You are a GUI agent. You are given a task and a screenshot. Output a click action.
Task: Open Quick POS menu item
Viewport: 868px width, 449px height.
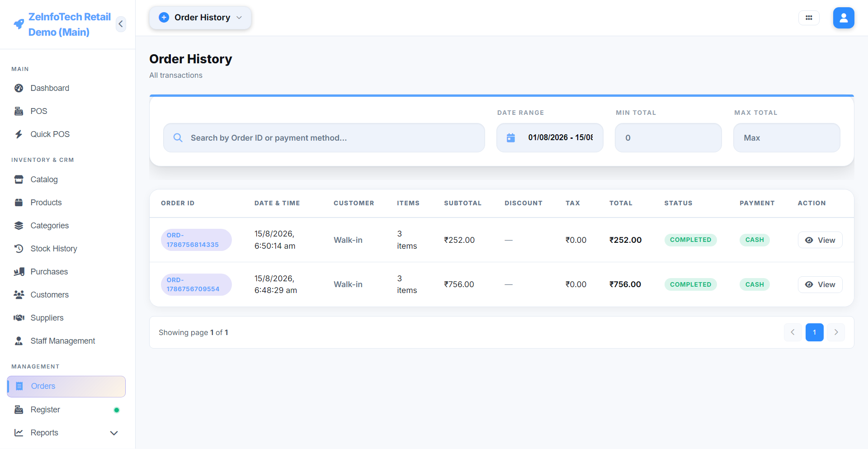tap(66, 134)
